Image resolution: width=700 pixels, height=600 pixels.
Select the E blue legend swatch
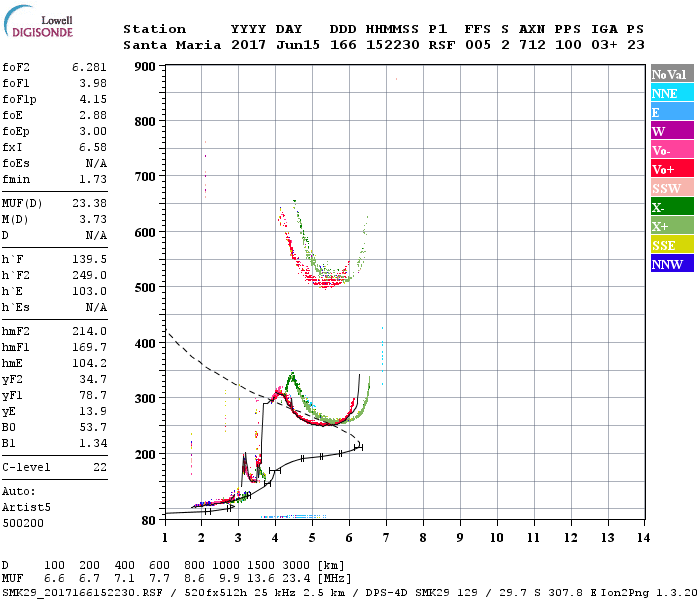coord(672,112)
